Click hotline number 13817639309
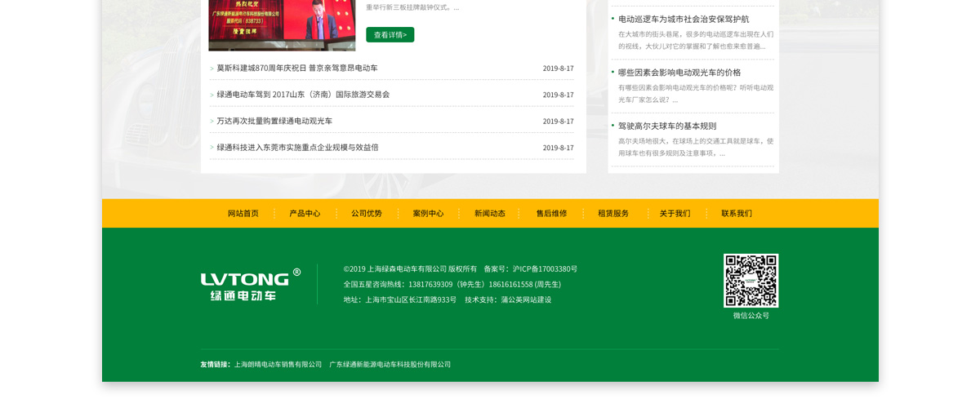 [430, 285]
